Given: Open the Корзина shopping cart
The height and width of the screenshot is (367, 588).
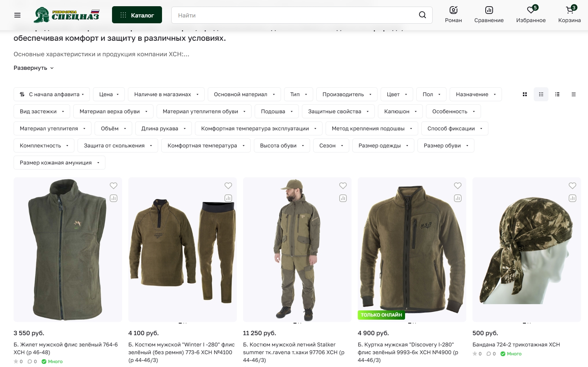Looking at the screenshot, I should 569,15.
